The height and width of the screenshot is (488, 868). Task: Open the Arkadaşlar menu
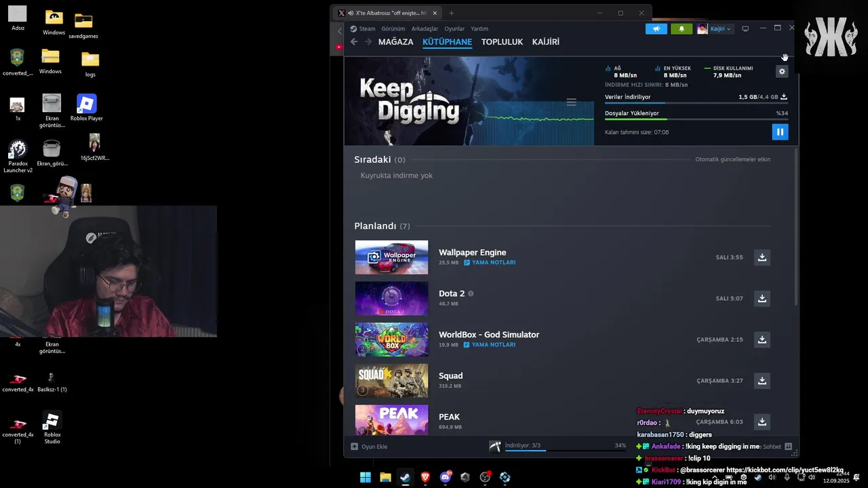click(x=425, y=28)
